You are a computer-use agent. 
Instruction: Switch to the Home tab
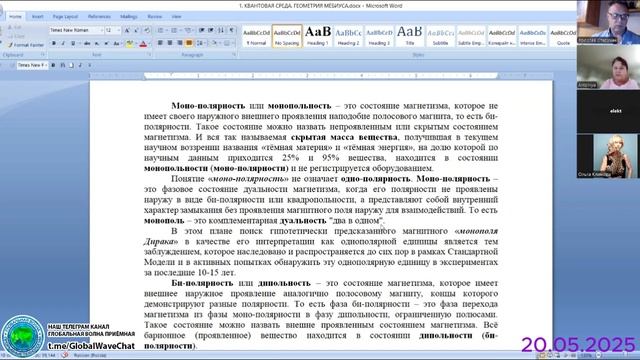(x=16, y=17)
